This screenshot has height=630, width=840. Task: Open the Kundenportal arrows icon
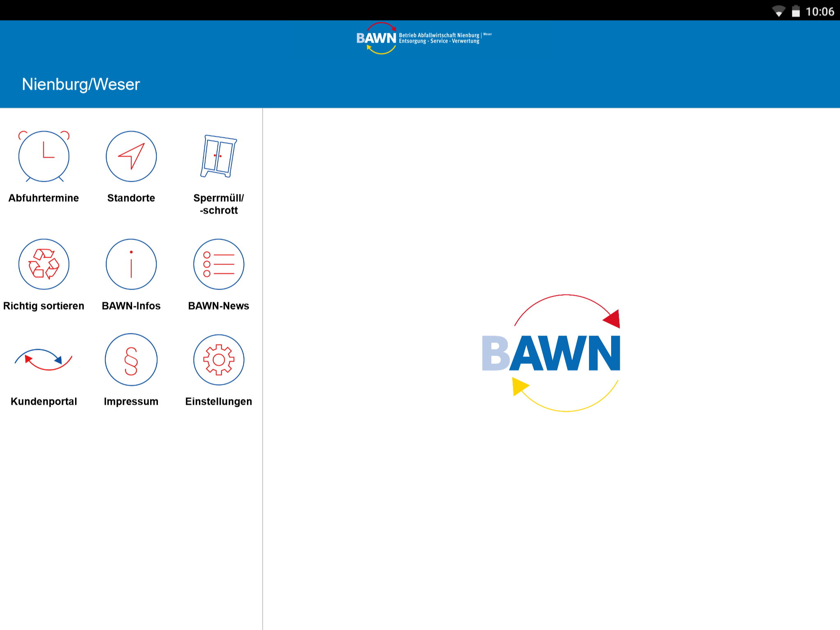point(44,360)
